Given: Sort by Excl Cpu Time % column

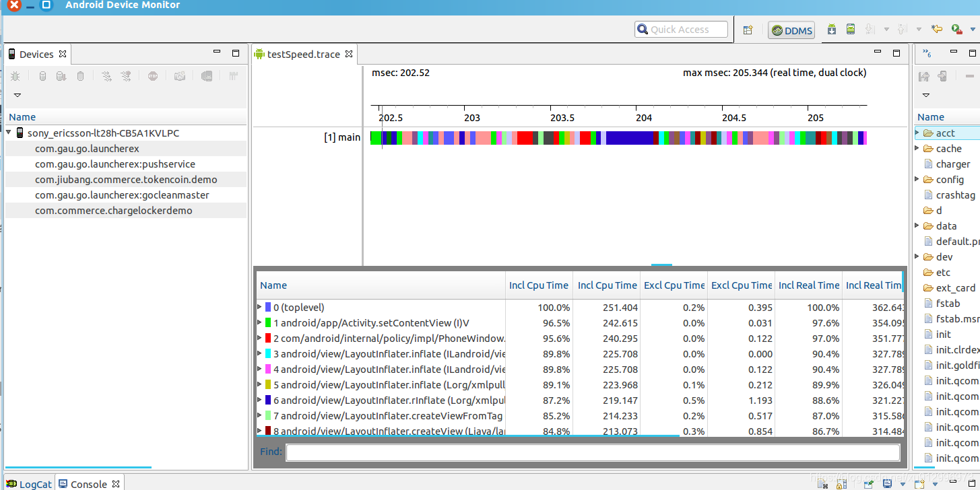Looking at the screenshot, I should [x=674, y=285].
